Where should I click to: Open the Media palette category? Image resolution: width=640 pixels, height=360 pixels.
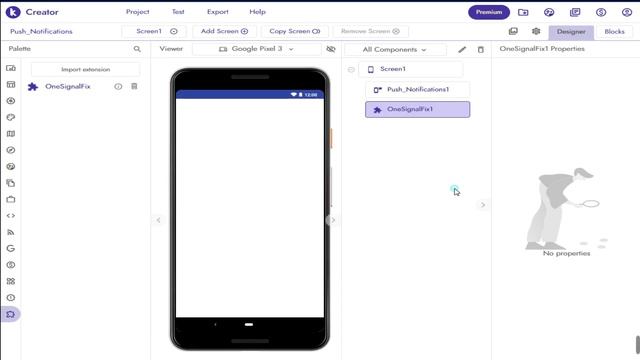[x=11, y=101]
